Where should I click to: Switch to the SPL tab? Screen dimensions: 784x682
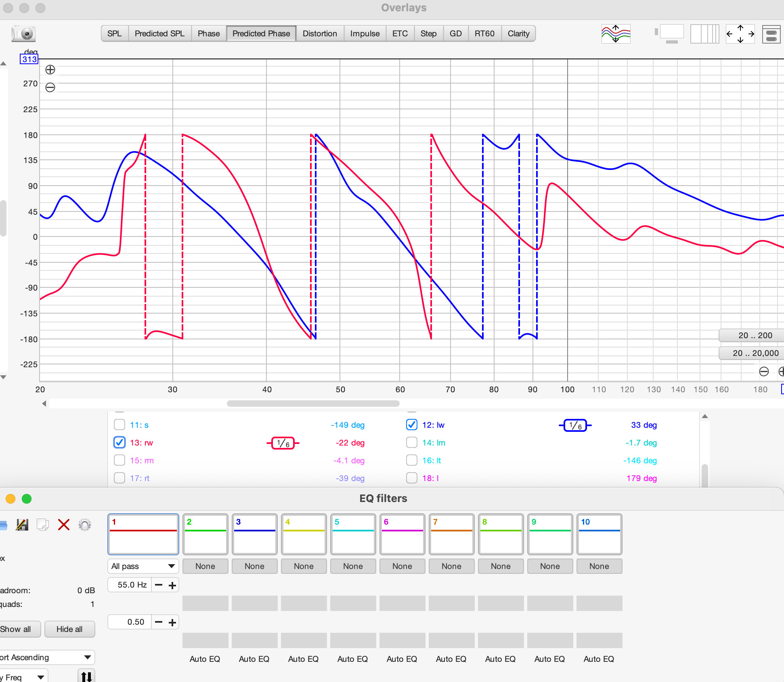click(x=115, y=34)
